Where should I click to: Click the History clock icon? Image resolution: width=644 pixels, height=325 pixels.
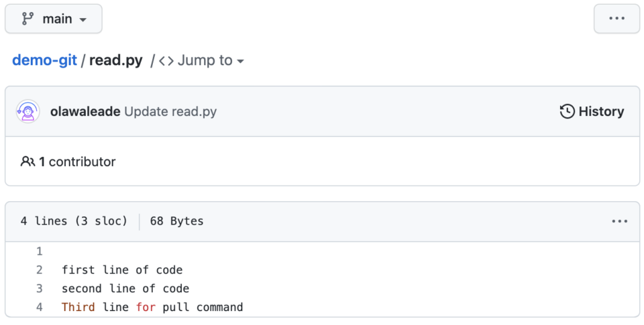point(567,111)
